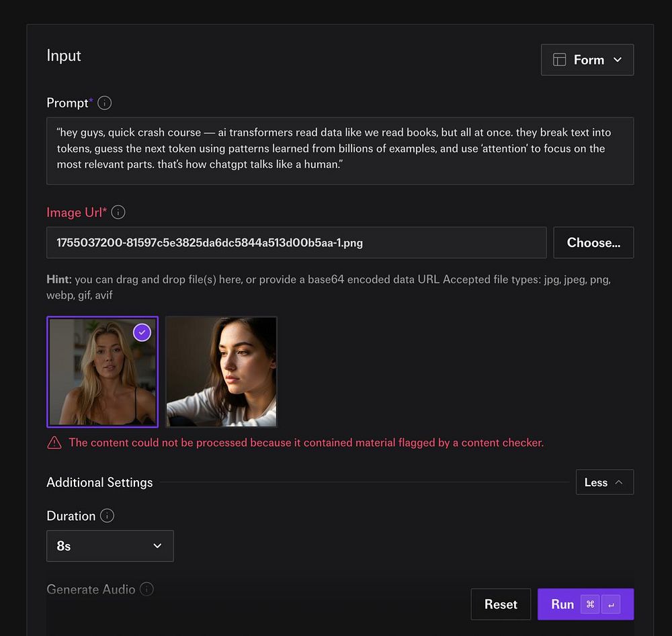The height and width of the screenshot is (636, 672).
Task: Show info for the Prompt field
Action: (105, 103)
